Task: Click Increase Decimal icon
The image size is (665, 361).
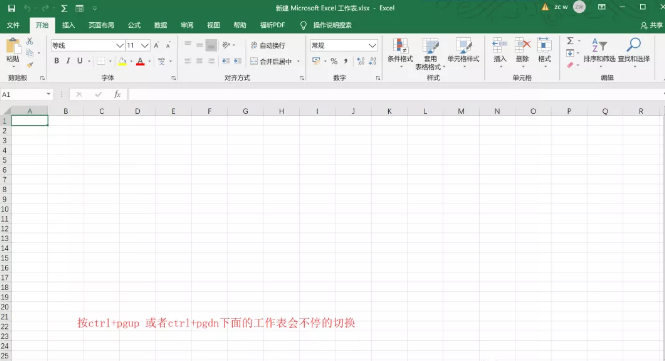Action: [361, 61]
